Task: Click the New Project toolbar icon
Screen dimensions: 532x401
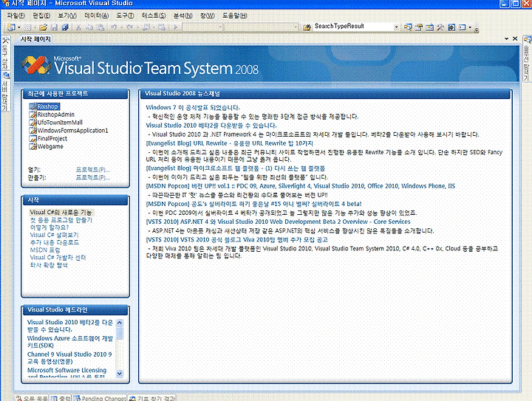Action: [x=11, y=27]
